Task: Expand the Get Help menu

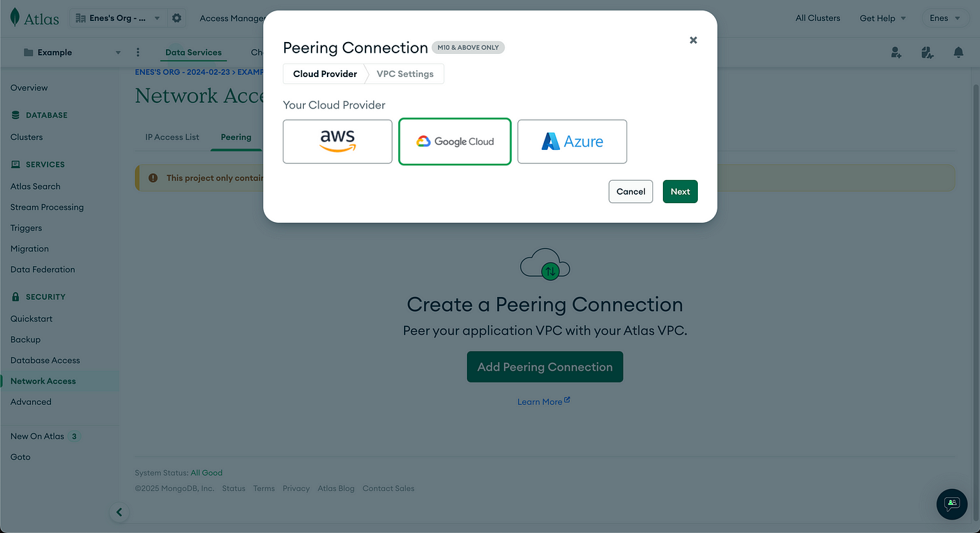Action: click(883, 18)
